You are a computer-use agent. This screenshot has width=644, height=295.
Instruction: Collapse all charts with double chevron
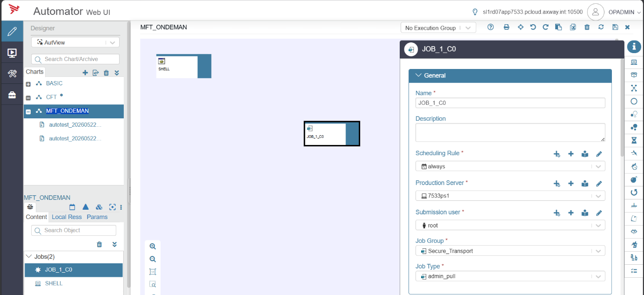117,73
